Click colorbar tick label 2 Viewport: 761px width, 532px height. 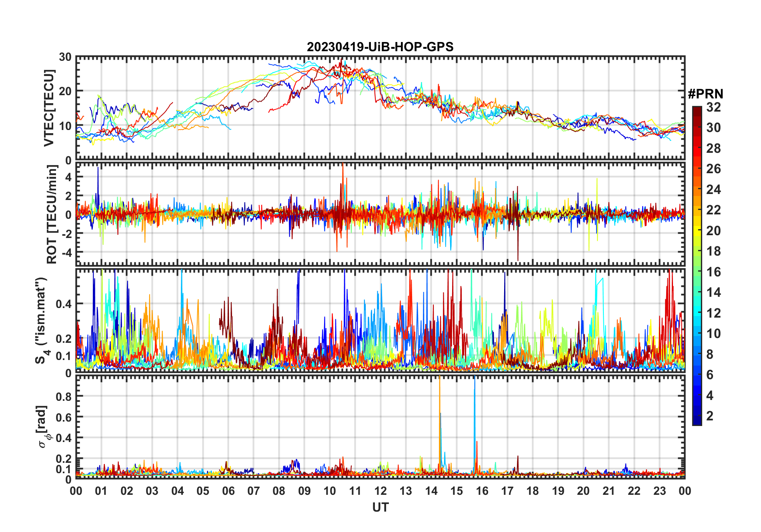point(710,416)
